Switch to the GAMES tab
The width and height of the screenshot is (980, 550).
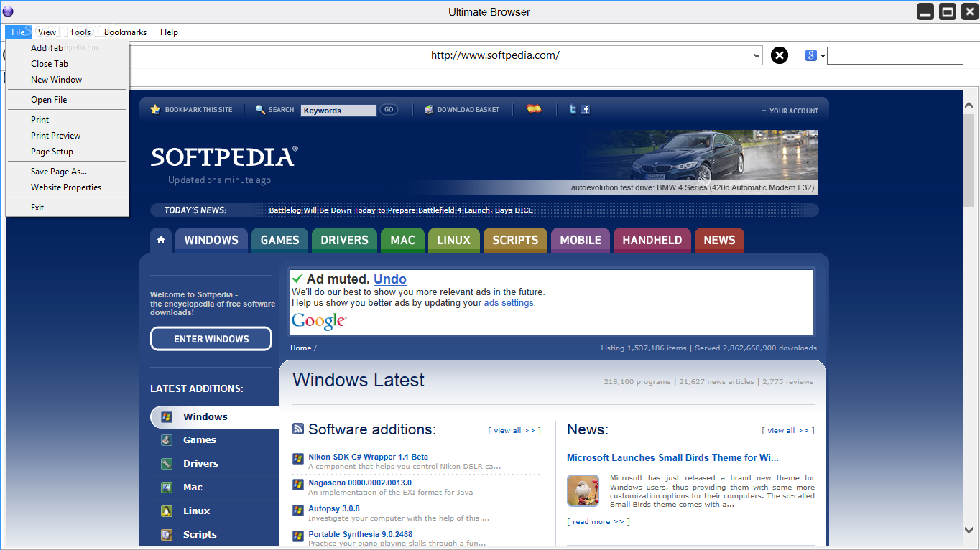point(279,240)
